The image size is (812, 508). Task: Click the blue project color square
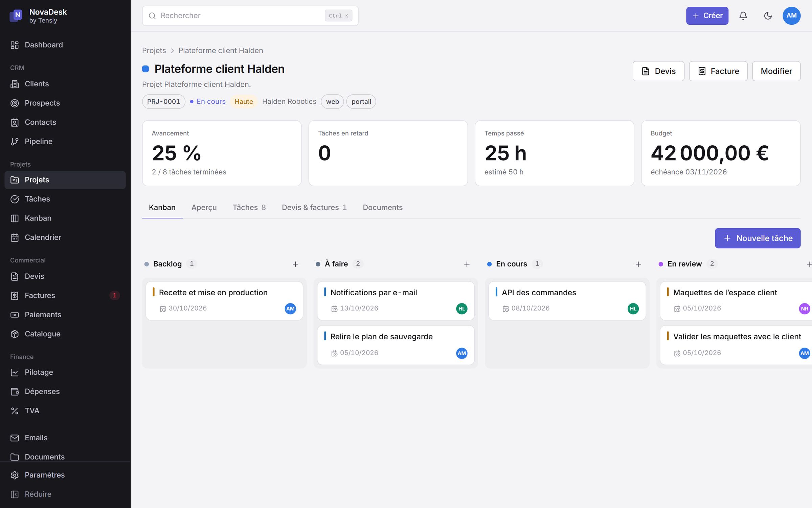pos(145,69)
